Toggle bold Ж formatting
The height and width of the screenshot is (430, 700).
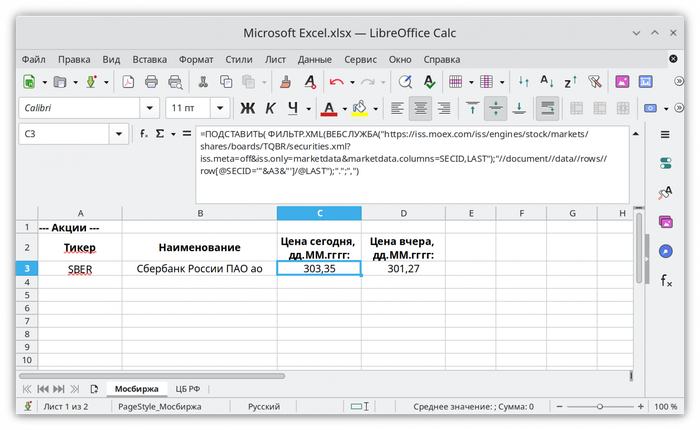tap(247, 108)
